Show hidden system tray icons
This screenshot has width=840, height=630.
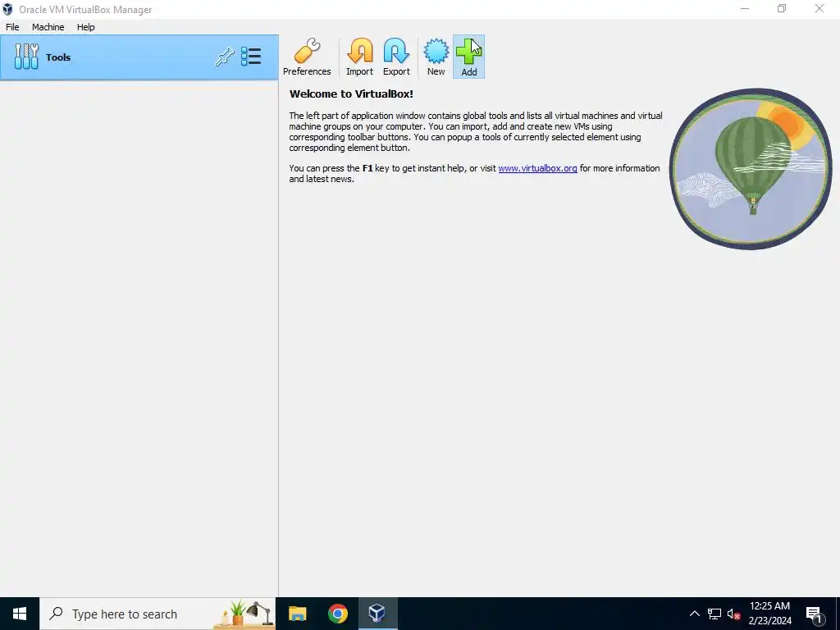694,614
